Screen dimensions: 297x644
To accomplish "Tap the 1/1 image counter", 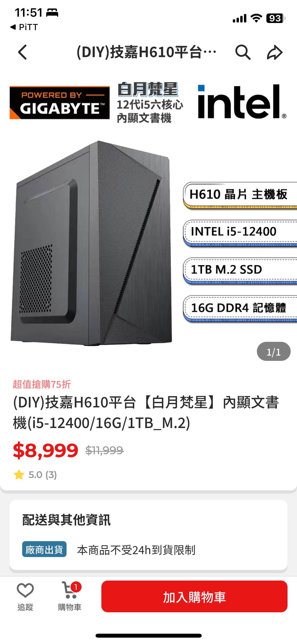I will (x=274, y=352).
